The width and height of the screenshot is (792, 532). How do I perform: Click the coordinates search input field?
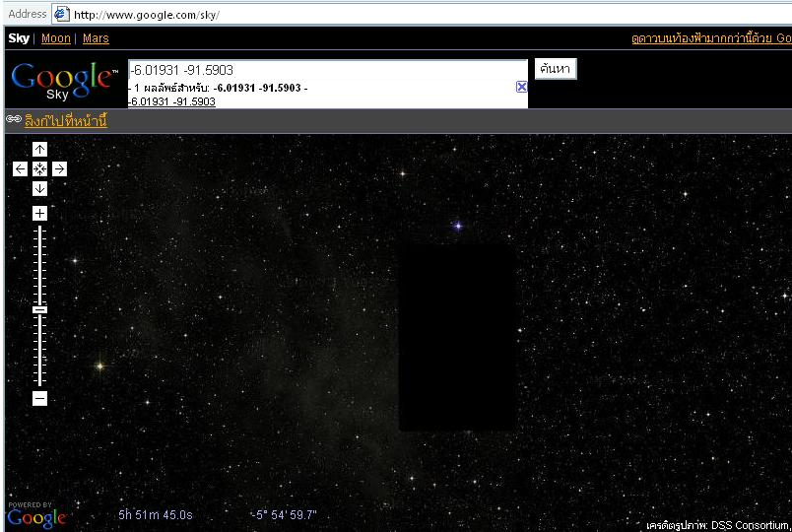click(327, 70)
